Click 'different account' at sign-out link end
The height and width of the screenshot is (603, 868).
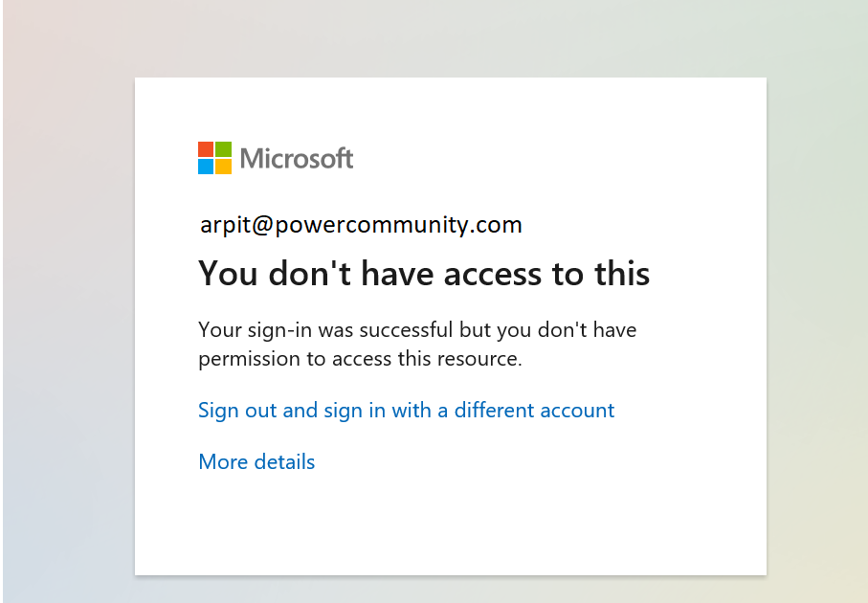point(534,411)
